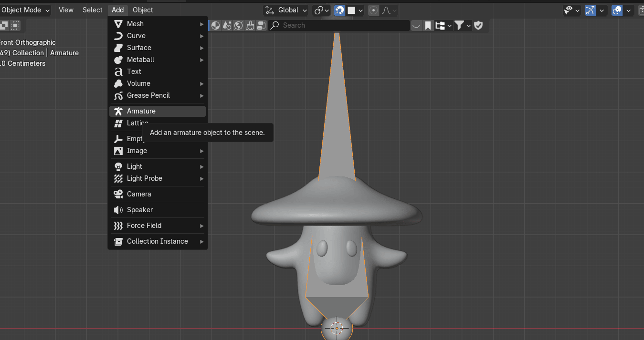Toggle the snapping magnet icon
The image size is (644, 340).
[x=339, y=10]
